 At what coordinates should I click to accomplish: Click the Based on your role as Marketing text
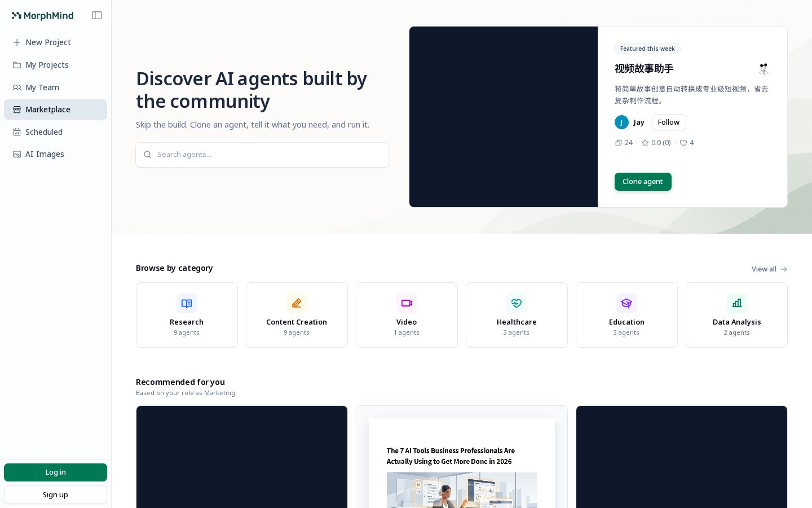point(186,393)
